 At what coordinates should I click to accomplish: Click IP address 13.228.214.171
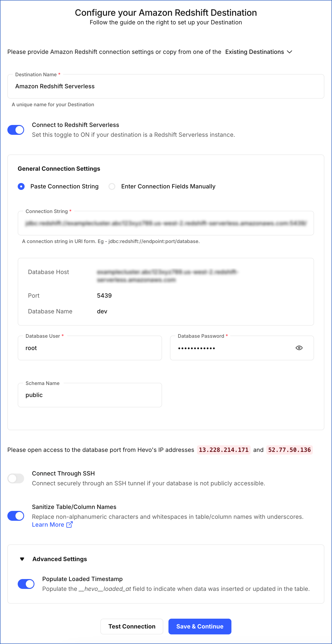(224, 450)
